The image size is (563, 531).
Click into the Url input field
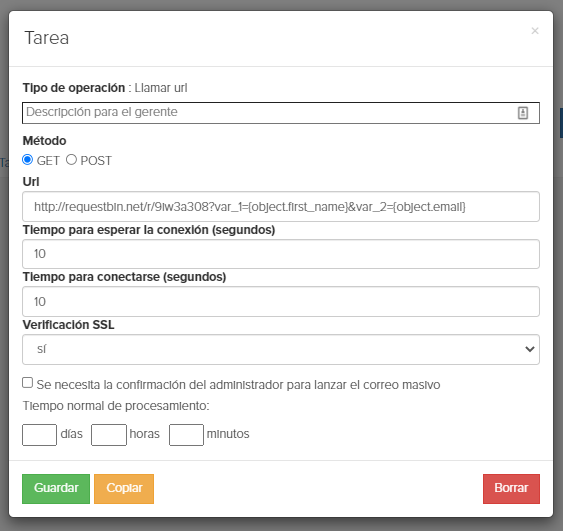[281, 206]
